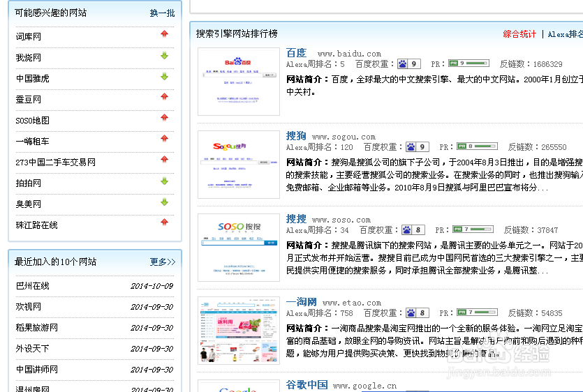The width and height of the screenshot is (583, 392).
Task: Click the red up arrow beside 273中国二手车交易网
Action: pos(164,160)
